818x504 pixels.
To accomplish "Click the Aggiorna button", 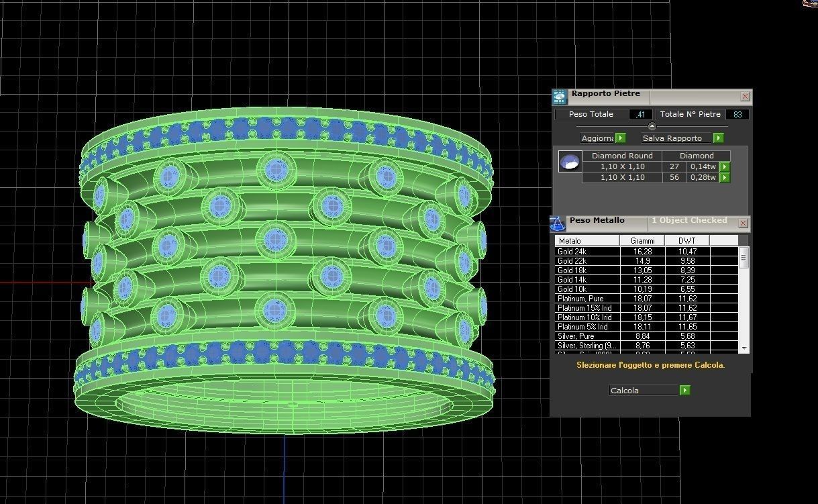I will (x=598, y=138).
